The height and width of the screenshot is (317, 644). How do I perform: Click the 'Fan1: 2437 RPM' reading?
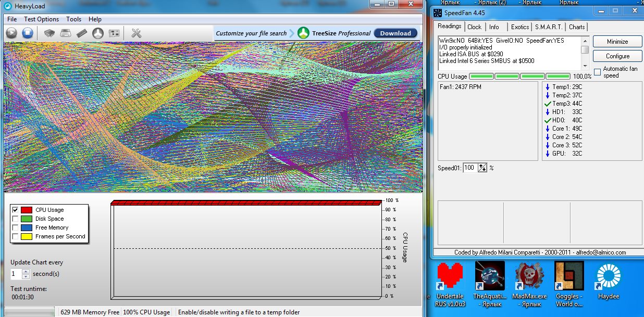[x=461, y=87]
